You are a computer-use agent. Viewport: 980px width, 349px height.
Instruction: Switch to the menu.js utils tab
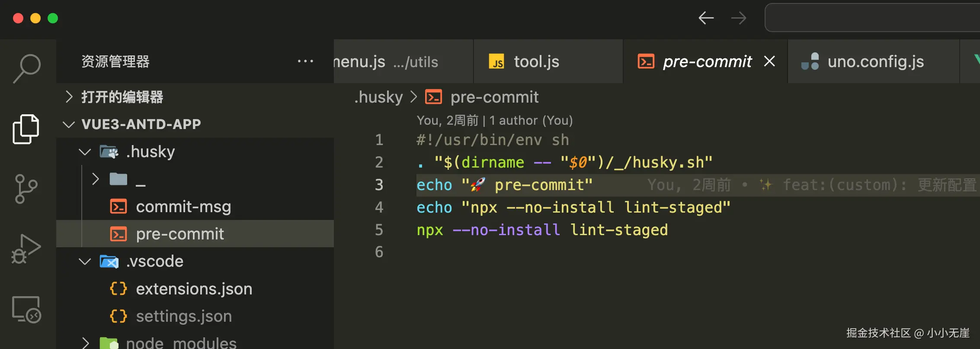click(x=404, y=61)
